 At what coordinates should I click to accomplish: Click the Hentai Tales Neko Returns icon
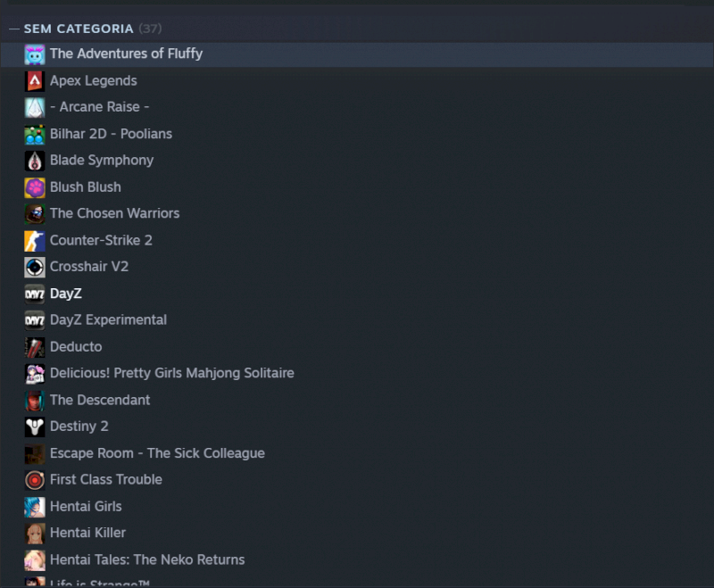point(35,560)
